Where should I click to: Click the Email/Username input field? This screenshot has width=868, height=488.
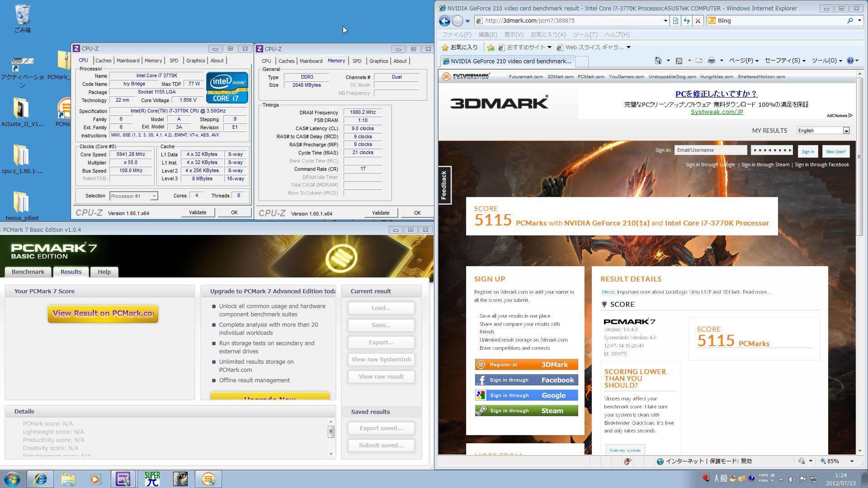point(711,150)
